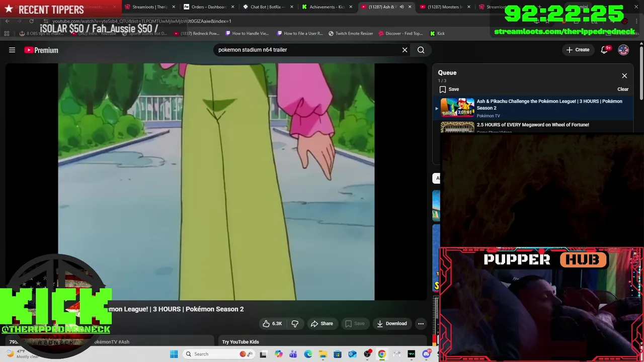Image resolution: width=644 pixels, height=362 pixels.
Task: Go to YouTube Premium home logo
Action: pos(41,50)
